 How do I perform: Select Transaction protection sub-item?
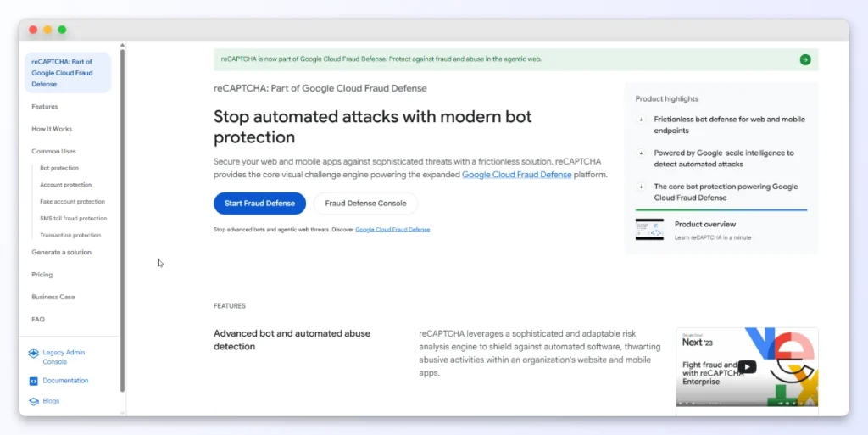tap(70, 235)
